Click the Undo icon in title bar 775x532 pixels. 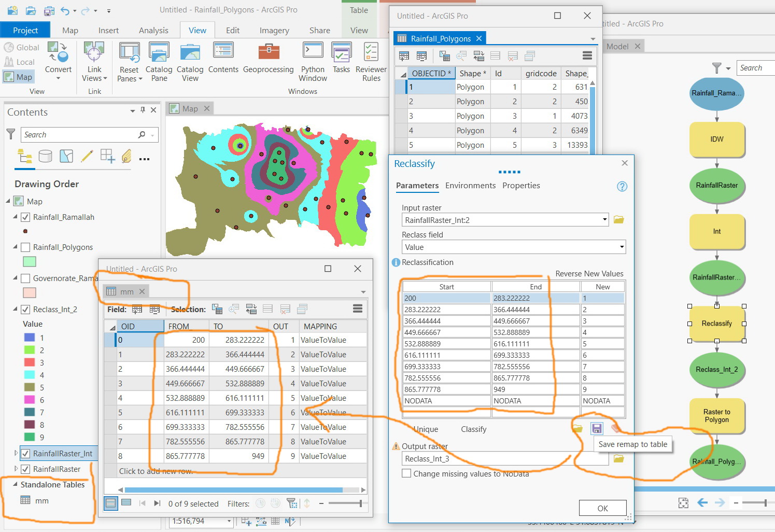pos(65,10)
